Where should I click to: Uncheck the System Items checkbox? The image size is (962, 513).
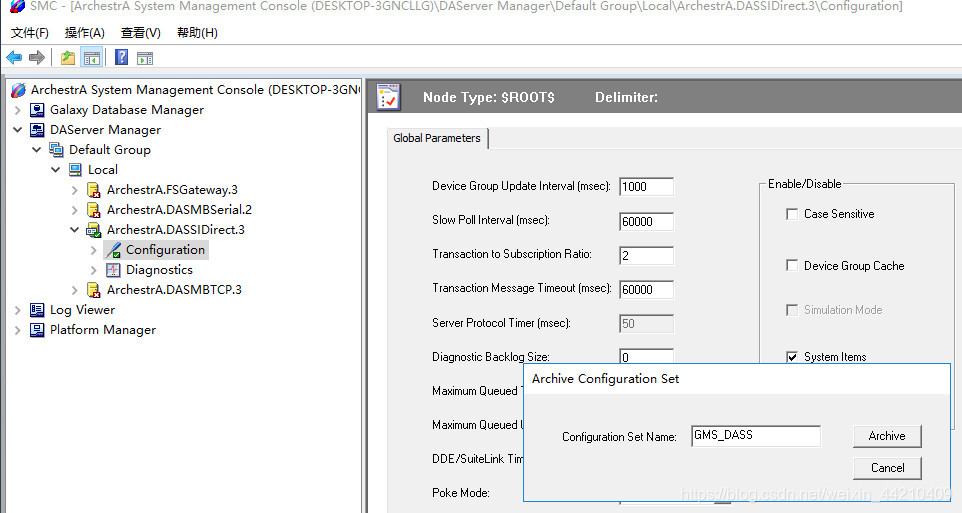(792, 357)
